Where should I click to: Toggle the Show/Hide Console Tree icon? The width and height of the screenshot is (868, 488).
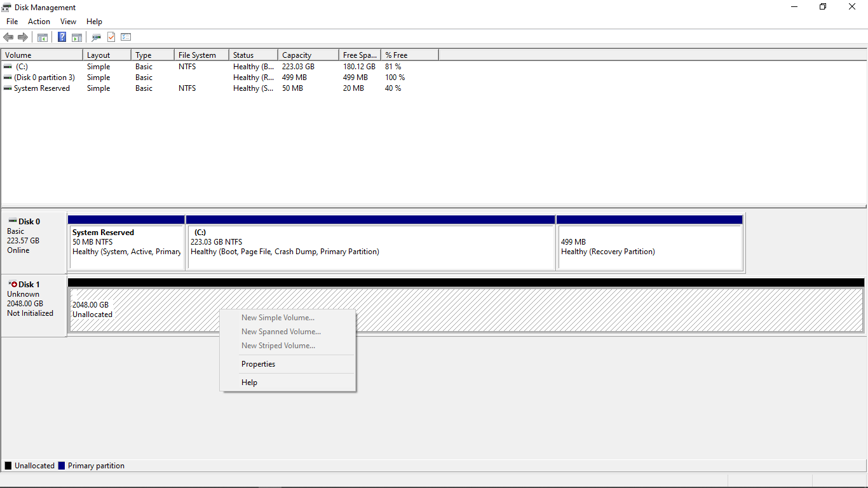42,36
